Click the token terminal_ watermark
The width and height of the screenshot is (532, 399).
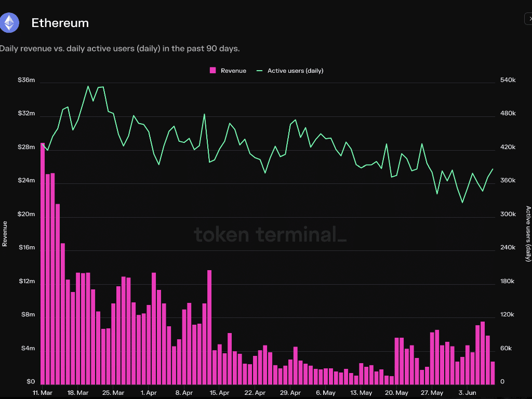pyautogui.click(x=270, y=235)
